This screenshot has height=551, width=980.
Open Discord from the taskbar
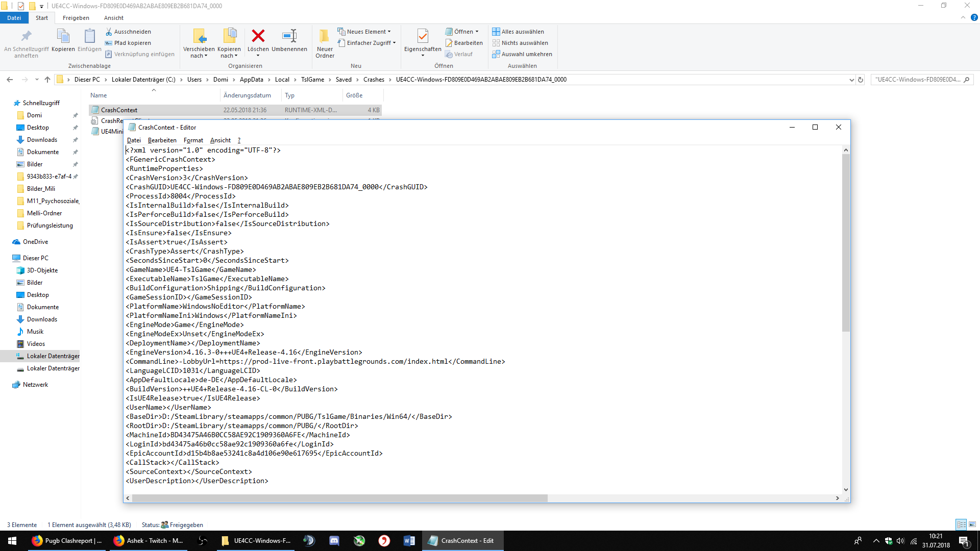[334, 541]
